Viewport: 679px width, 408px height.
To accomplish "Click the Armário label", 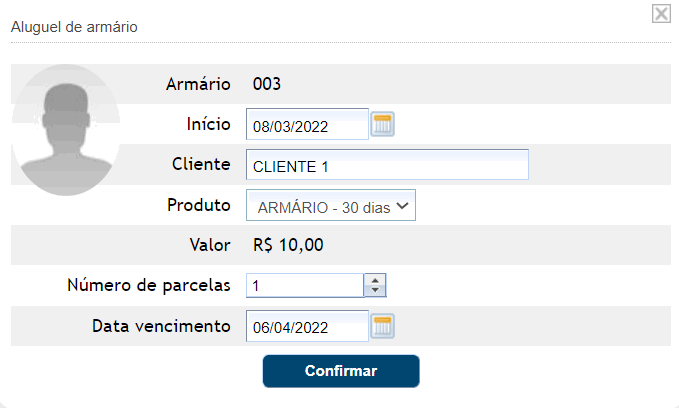I will (198, 85).
